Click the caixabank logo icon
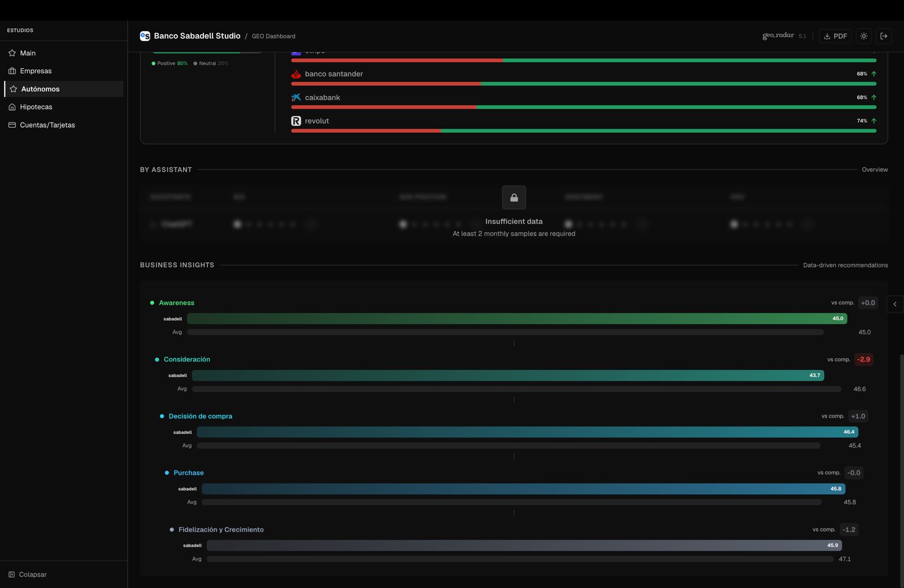The height and width of the screenshot is (588, 904). click(x=296, y=98)
